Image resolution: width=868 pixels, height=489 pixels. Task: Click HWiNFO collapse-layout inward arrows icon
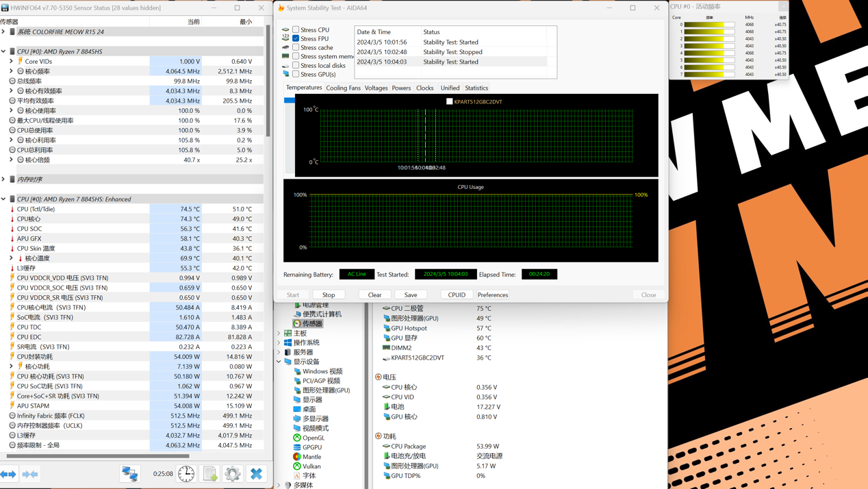[30, 474]
